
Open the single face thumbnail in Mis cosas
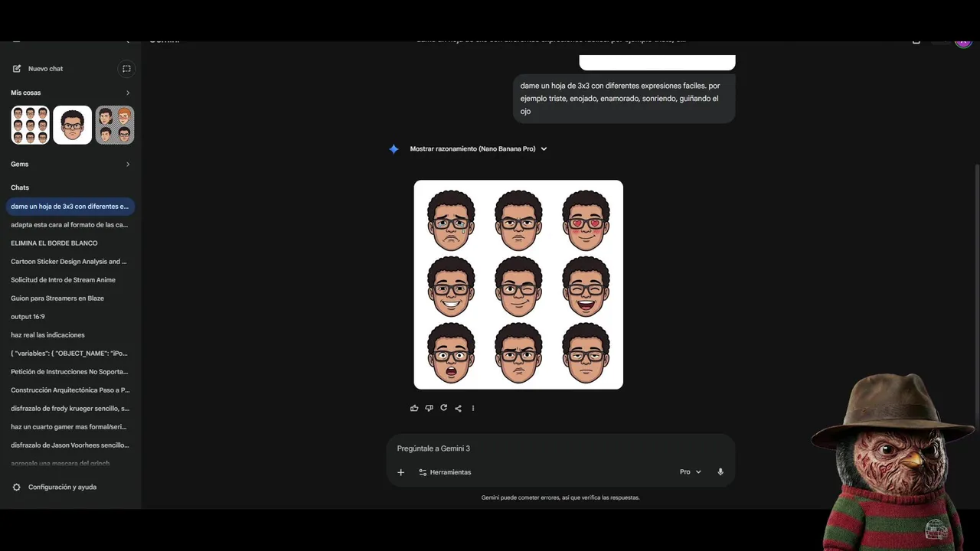click(x=72, y=125)
